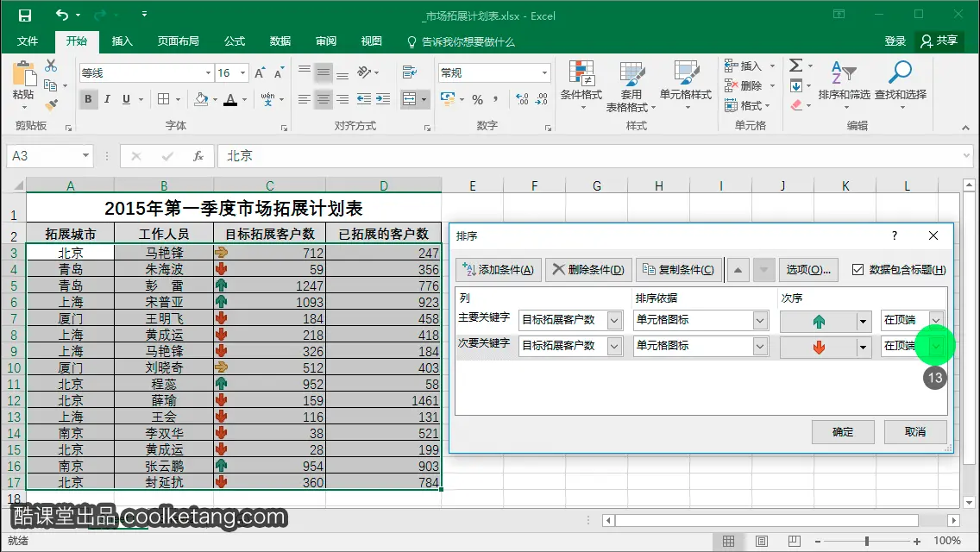Click the Format Painter brush icon

tap(51, 104)
